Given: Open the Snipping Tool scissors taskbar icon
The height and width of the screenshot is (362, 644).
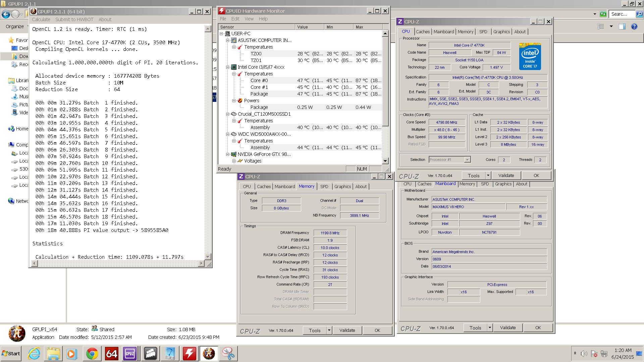Looking at the screenshot, I should coord(228,354).
